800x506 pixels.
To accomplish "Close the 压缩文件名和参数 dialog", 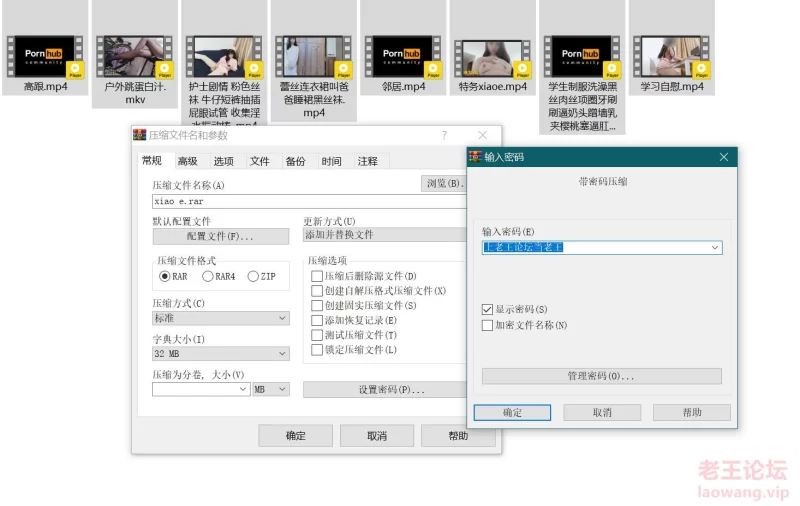I will click(482, 135).
